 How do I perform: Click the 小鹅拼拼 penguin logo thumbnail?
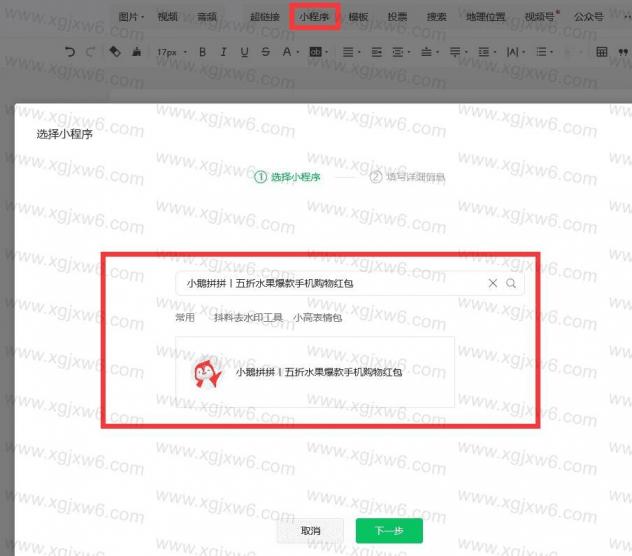point(207,373)
